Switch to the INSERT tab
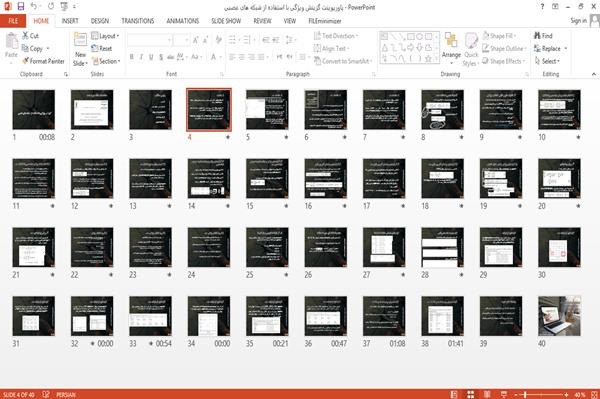This screenshot has width=600, height=399. (70, 21)
